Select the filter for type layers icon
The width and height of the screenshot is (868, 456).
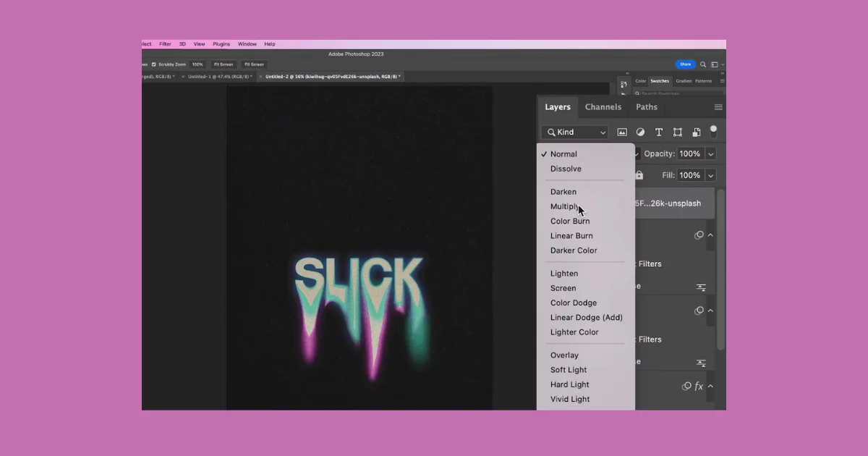(659, 132)
